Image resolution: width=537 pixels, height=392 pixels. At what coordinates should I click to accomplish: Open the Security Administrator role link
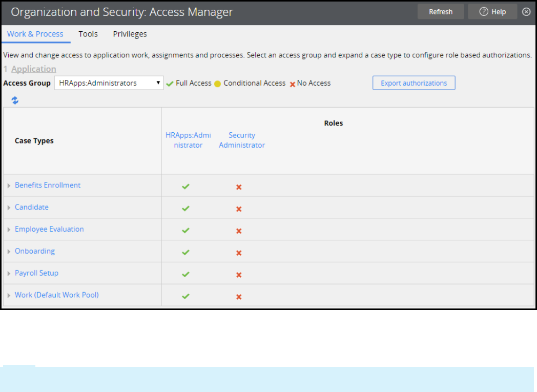pos(242,140)
